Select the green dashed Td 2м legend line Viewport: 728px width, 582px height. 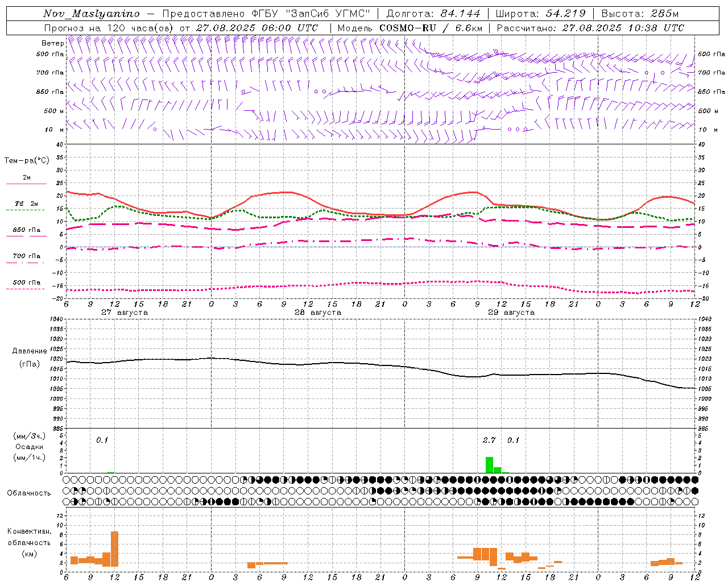tap(26, 210)
